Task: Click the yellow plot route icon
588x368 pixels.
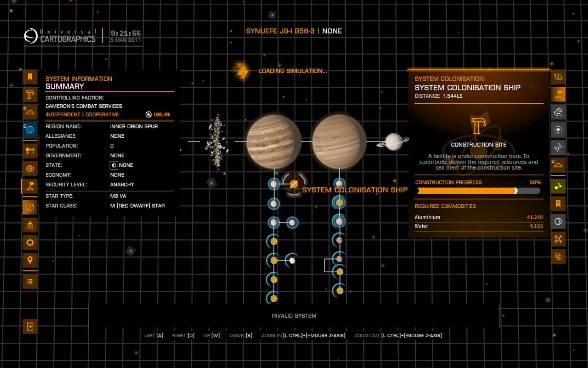Action: click(558, 186)
